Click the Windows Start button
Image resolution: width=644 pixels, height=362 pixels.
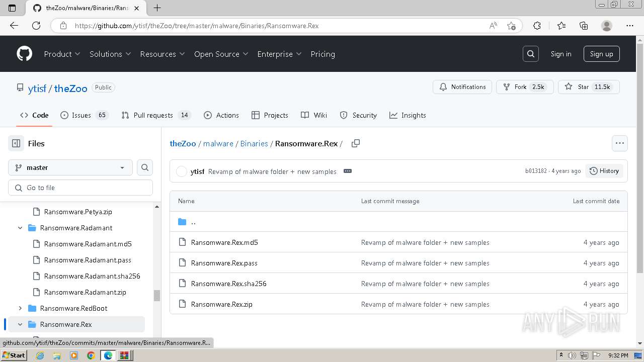click(14, 355)
